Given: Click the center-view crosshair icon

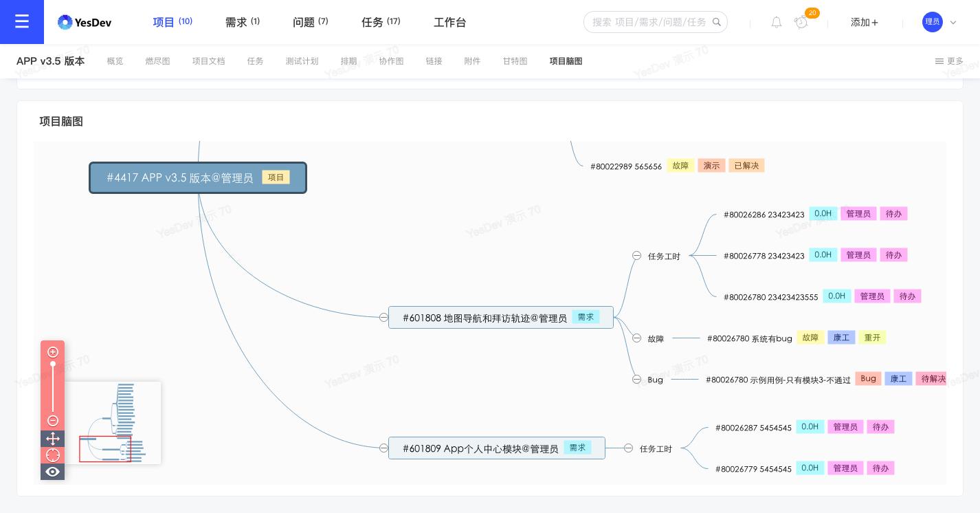Looking at the screenshot, I should (53, 455).
